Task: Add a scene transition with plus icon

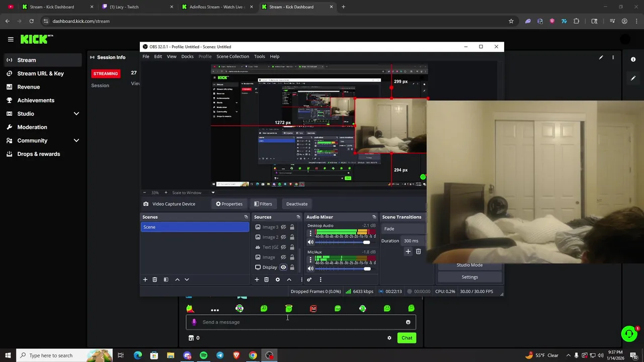Action: 408,251
